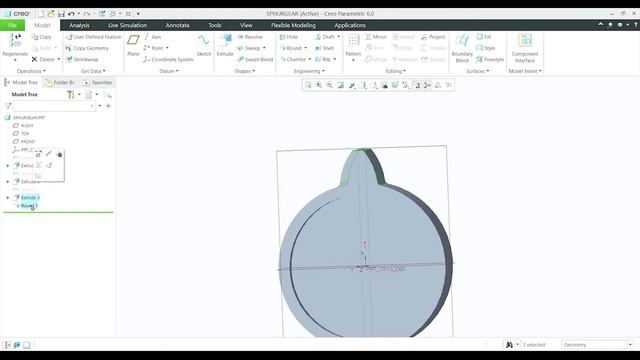The image size is (640, 360).
Task: Open the Editing group dropdown
Action: click(x=396, y=71)
